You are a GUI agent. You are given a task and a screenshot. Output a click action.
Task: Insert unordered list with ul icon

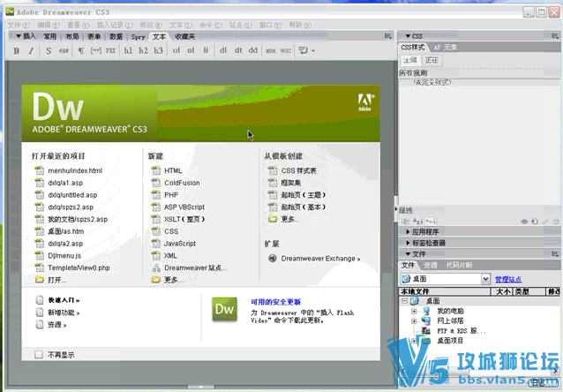[x=176, y=50]
